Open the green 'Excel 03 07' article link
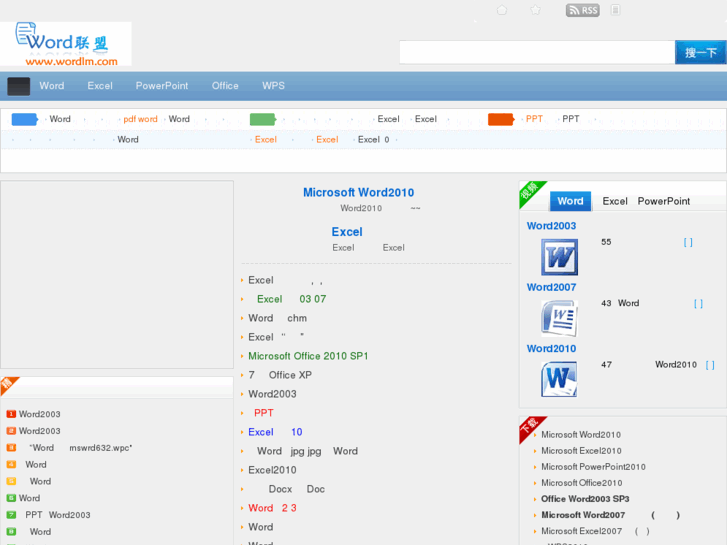The image size is (727, 545). [291, 299]
